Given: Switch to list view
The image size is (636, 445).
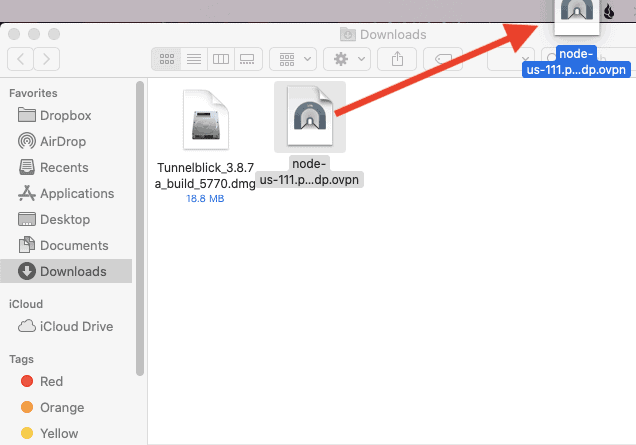Looking at the screenshot, I should 194,59.
